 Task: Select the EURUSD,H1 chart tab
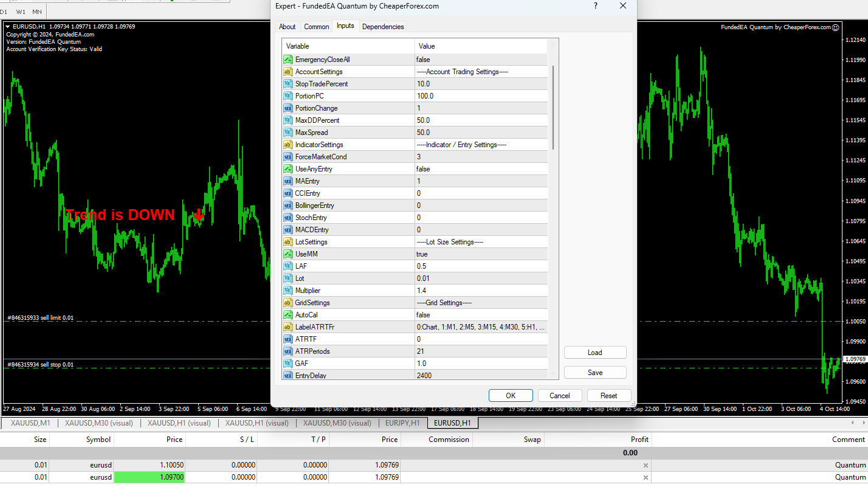point(452,423)
